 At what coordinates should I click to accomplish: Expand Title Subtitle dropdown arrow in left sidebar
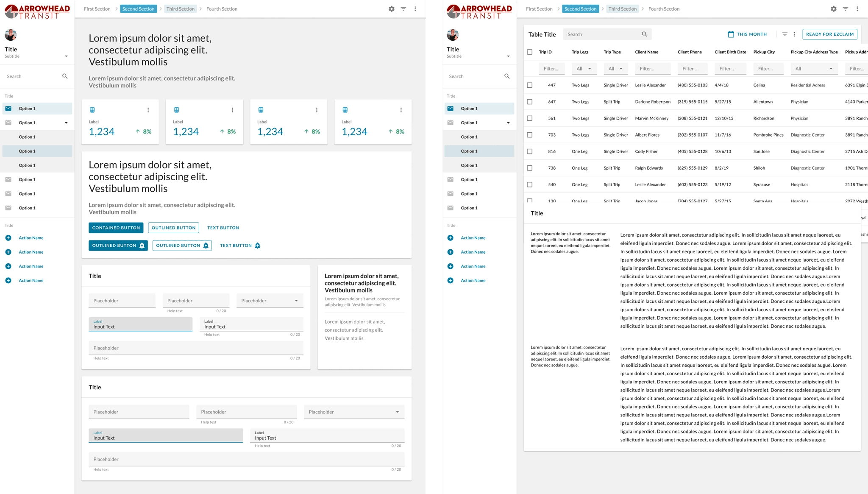pyautogui.click(x=66, y=56)
